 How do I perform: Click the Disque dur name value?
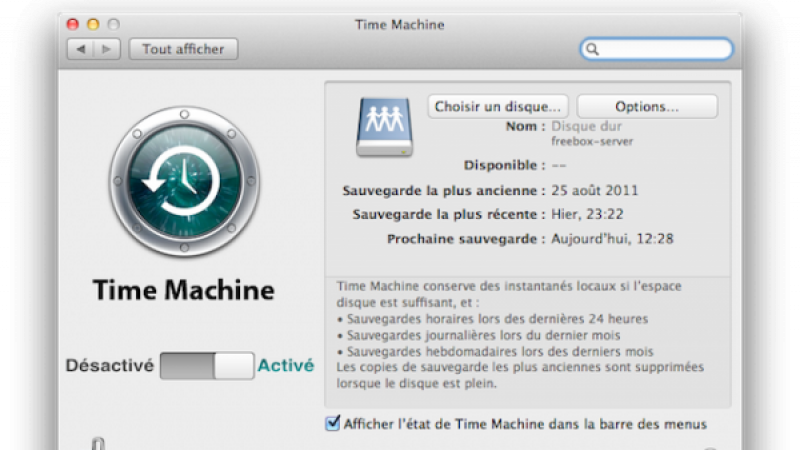tap(586, 126)
